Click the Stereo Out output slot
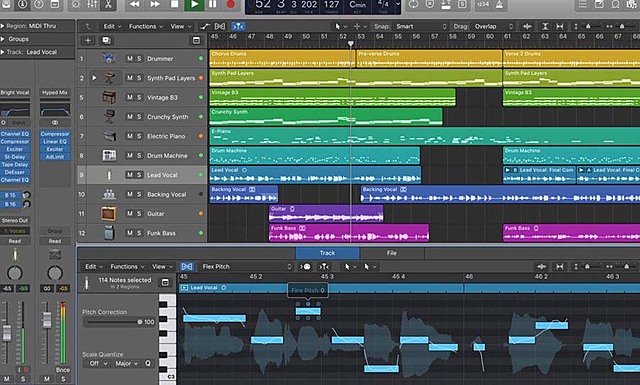Screen dimensions: 640x385 (x=15, y=220)
